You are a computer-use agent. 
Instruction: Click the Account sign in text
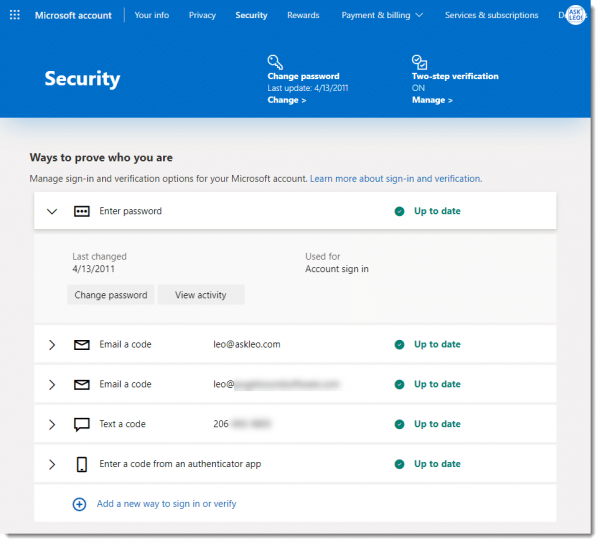336,269
